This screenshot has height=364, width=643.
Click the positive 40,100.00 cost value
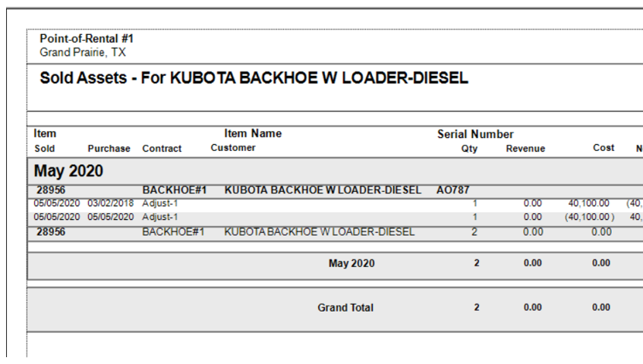pos(590,203)
